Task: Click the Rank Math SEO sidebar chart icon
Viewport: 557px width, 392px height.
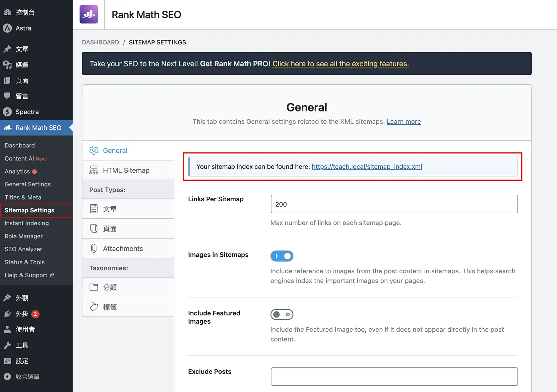Action: pos(7,128)
